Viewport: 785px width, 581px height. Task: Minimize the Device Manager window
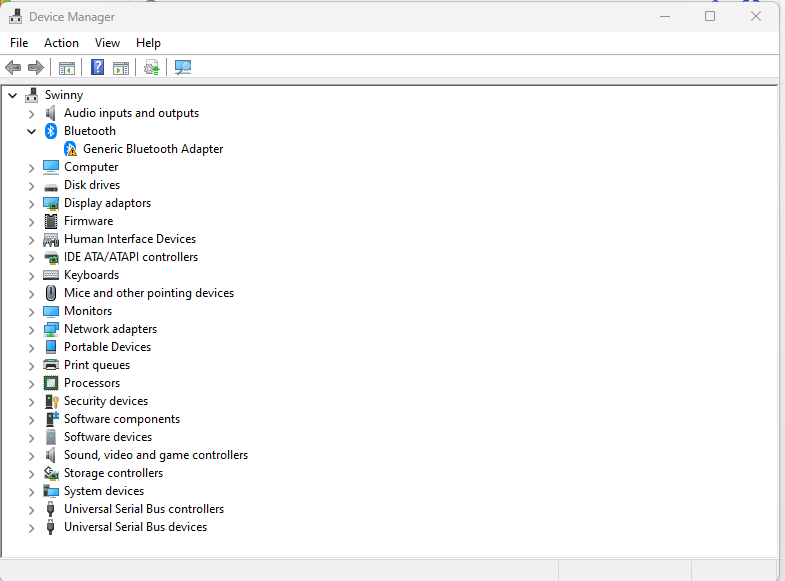click(665, 17)
